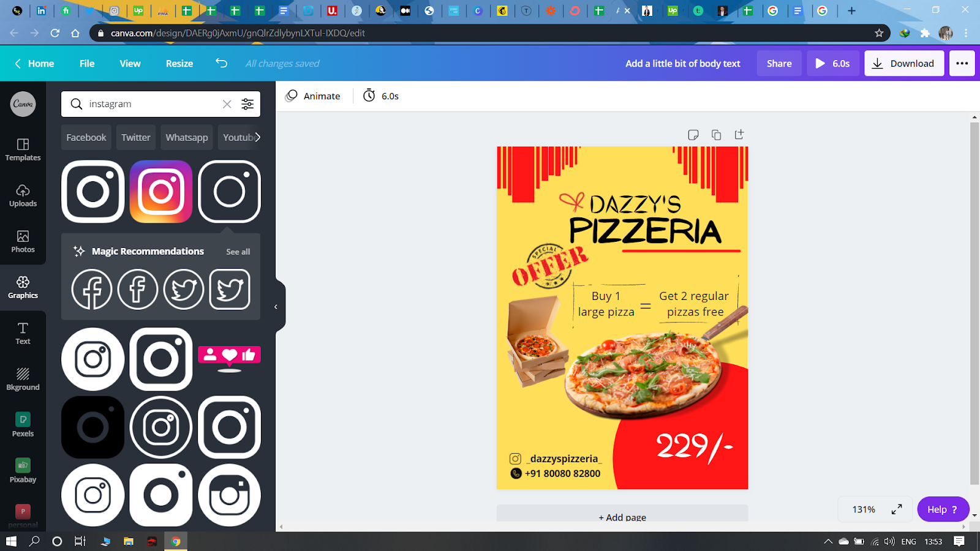Select the 'PIZZERIA' heading on the canvas
This screenshot has height=551, width=980.
tap(645, 231)
